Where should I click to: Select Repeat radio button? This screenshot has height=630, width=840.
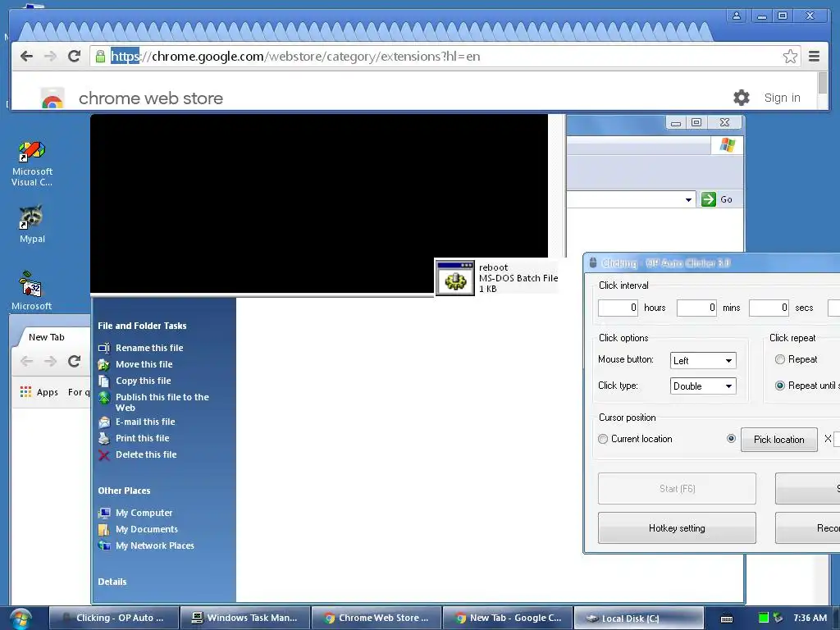[780, 359]
